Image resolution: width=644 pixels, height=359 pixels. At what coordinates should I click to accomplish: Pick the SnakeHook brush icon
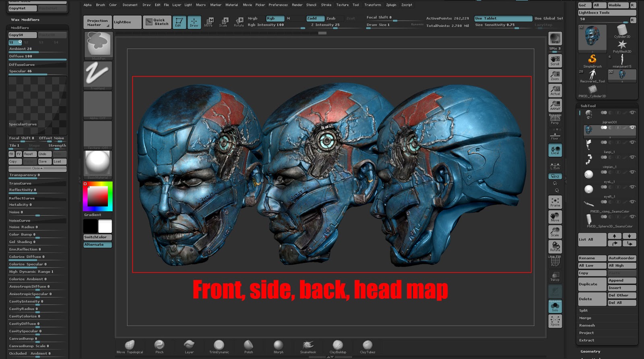click(308, 346)
